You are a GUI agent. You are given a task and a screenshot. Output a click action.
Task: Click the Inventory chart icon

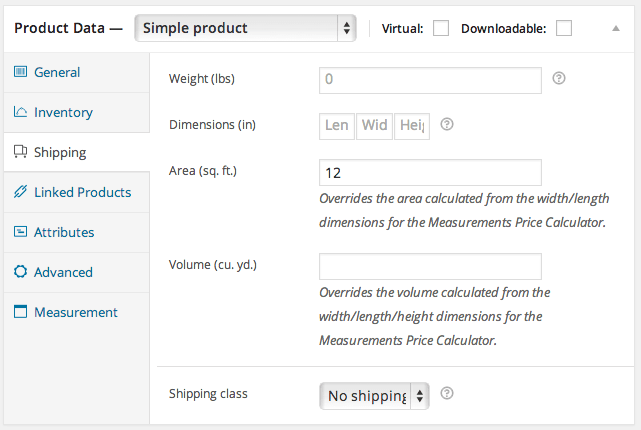pyautogui.click(x=21, y=112)
